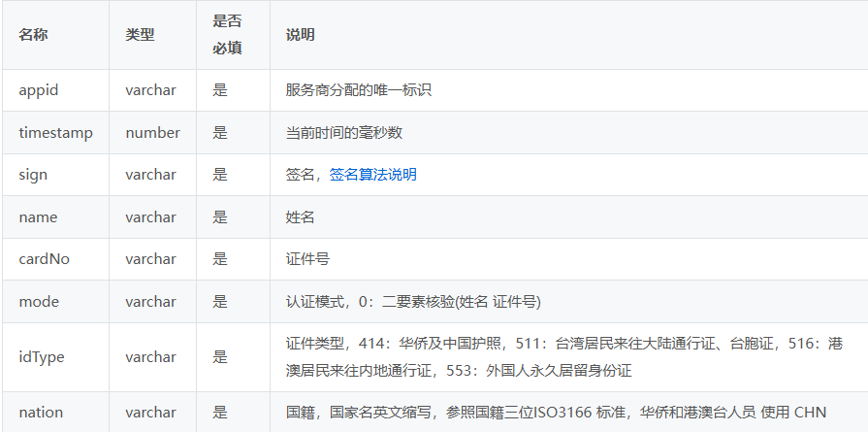Open the 签名算法说明 link
Screen dimensions: 868x432
click(372, 175)
